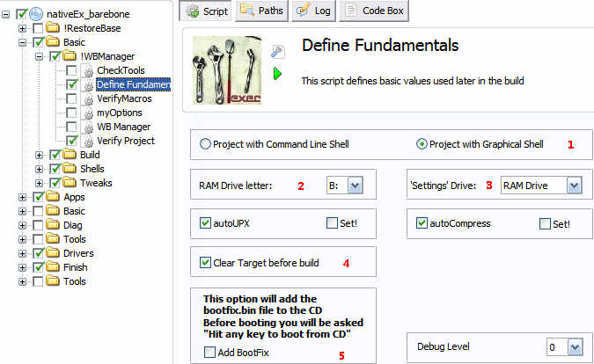Viewport: 594px width, 364px height.
Task: Expand the Diag tree node
Action: click(22, 225)
